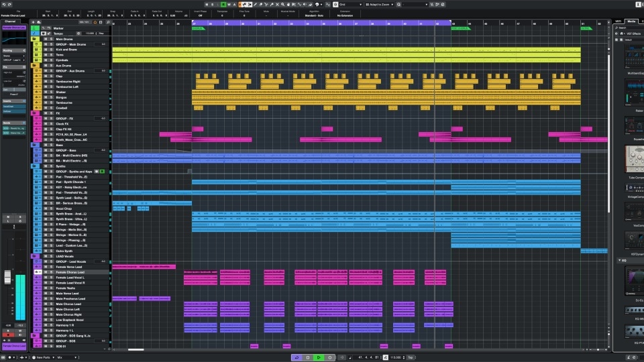Select the Glue tool
644x362 pixels.
tap(272, 5)
